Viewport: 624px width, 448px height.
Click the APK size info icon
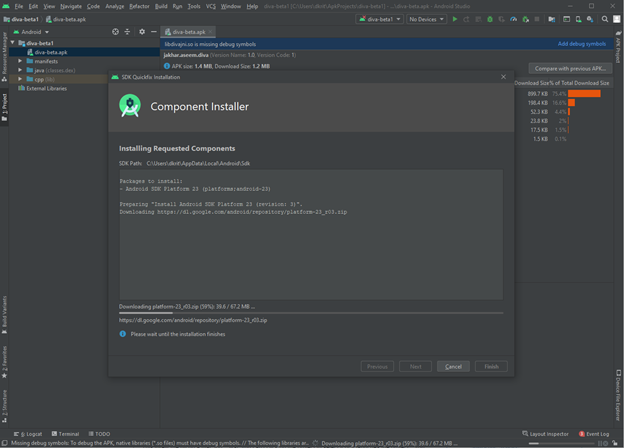pos(167,66)
